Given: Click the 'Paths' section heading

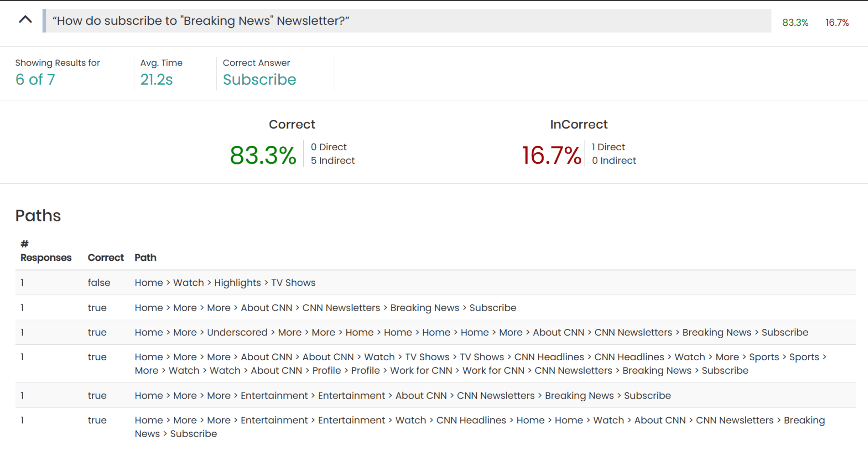Looking at the screenshot, I should (38, 216).
